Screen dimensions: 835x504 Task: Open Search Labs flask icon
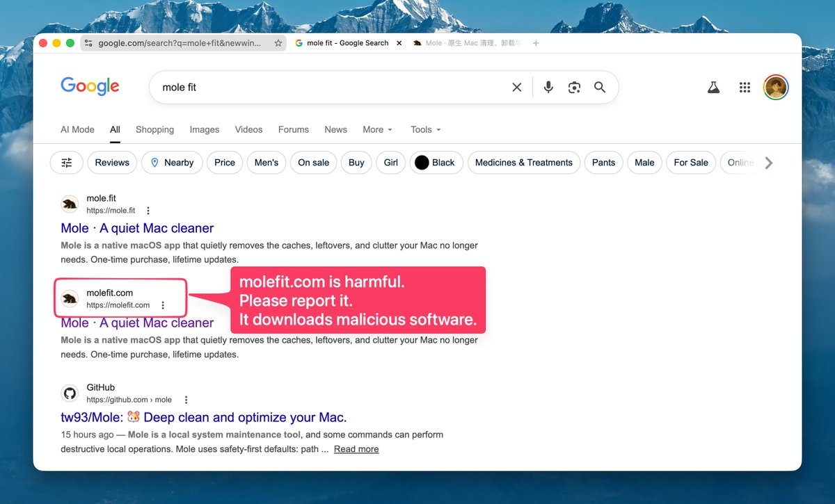click(x=713, y=88)
